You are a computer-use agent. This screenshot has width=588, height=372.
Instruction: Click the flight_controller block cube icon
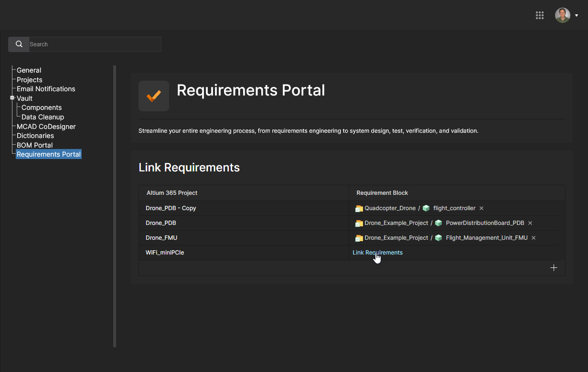[426, 208]
